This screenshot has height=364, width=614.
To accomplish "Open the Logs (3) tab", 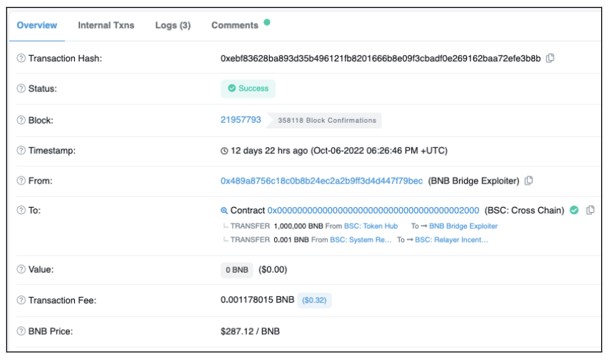I will (x=173, y=26).
